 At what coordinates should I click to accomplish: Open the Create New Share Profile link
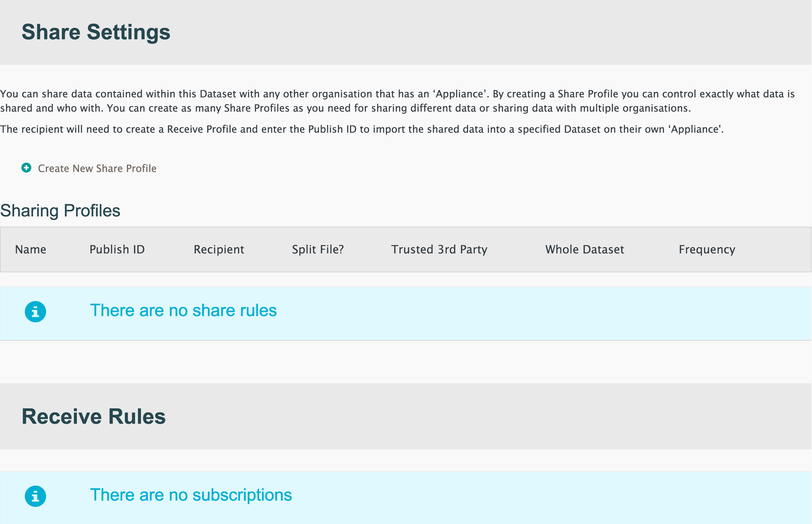coord(97,168)
